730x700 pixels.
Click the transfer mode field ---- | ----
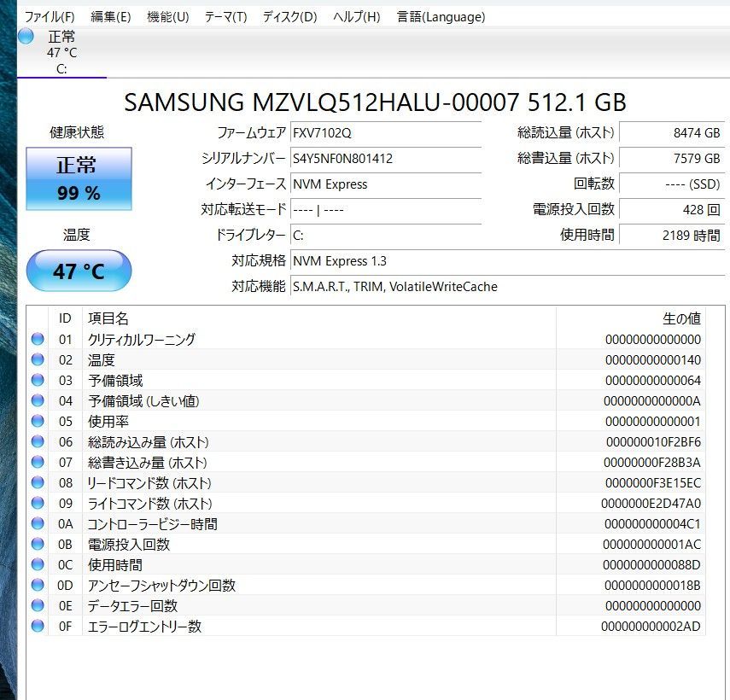[x=385, y=210]
